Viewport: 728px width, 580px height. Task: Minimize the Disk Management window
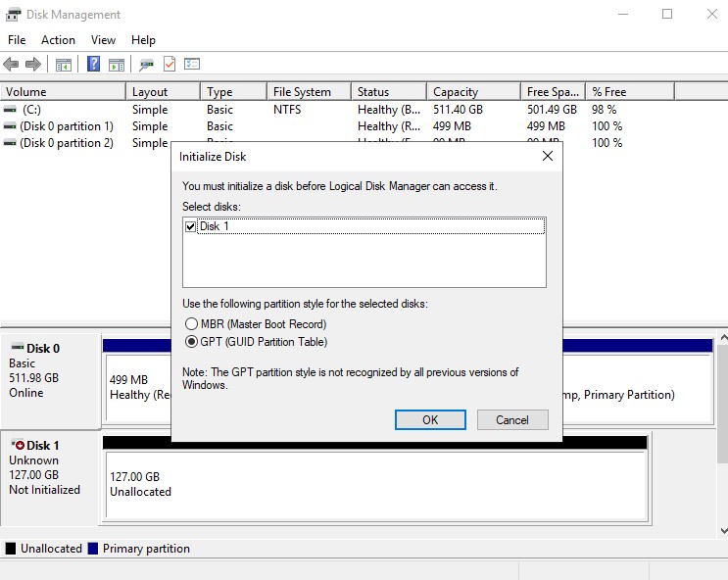coord(623,15)
